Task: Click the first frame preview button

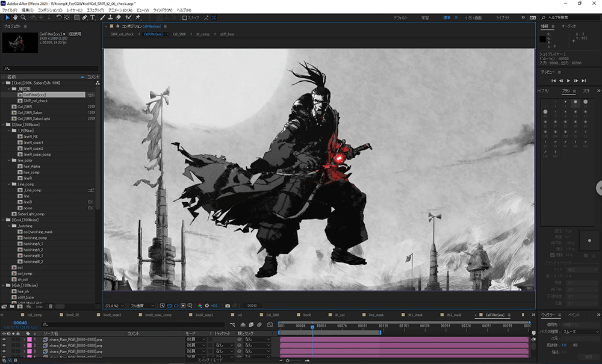Action: [553, 81]
